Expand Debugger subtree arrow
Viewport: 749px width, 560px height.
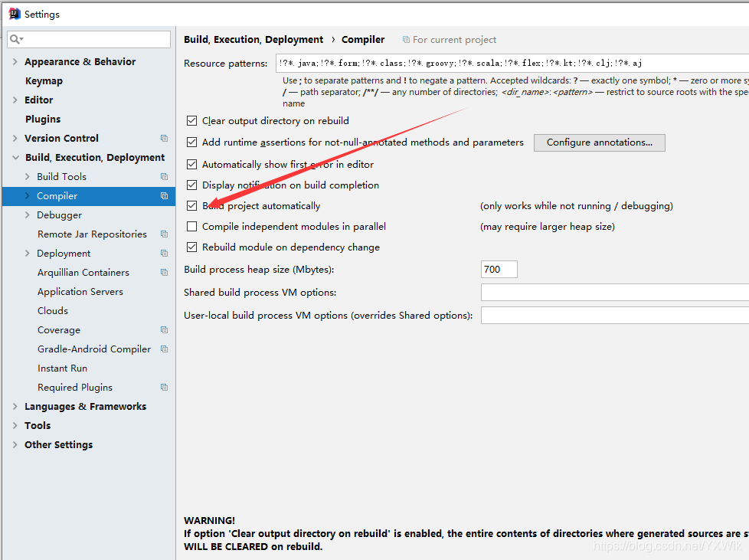point(28,215)
